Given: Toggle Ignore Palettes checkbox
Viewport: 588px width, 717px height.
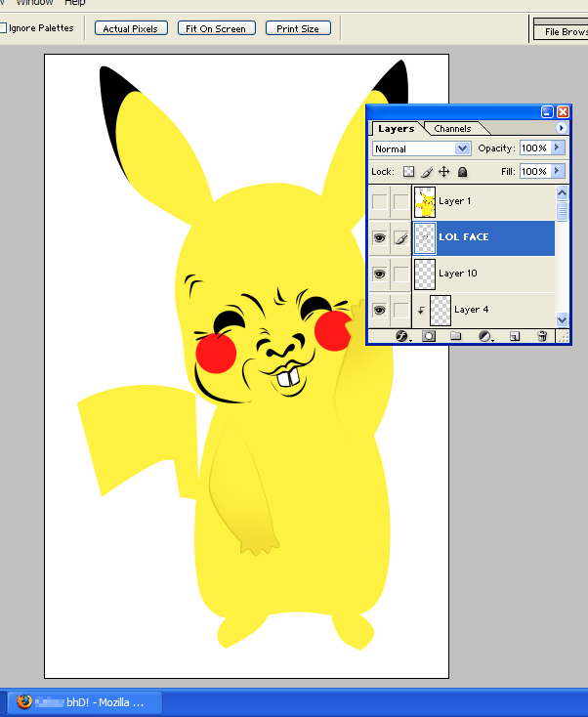Looking at the screenshot, I should coord(3,28).
